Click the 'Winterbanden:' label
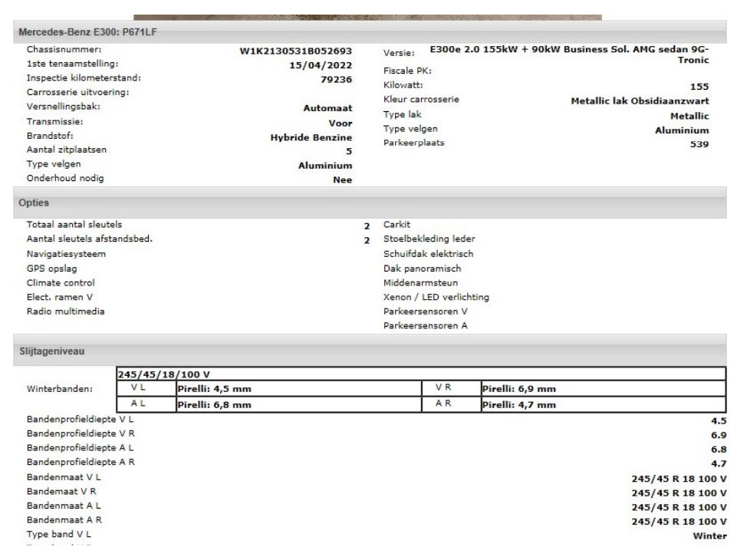 click(x=60, y=389)
